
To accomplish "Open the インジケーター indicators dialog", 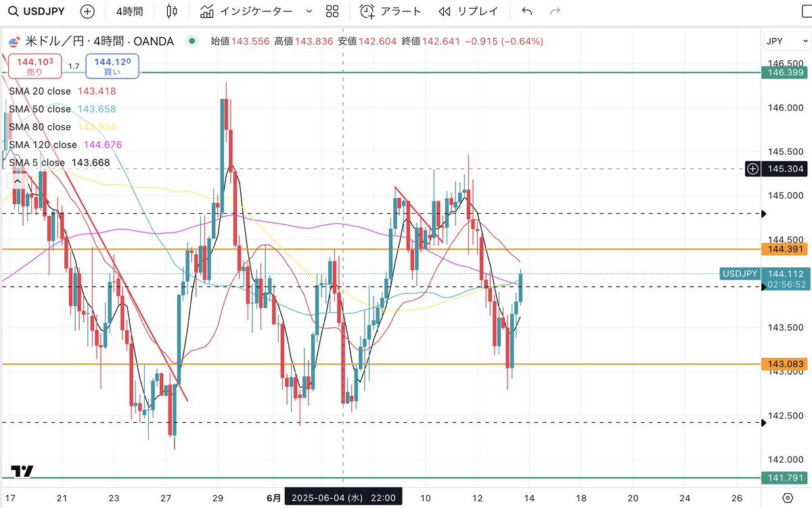I will click(x=246, y=11).
